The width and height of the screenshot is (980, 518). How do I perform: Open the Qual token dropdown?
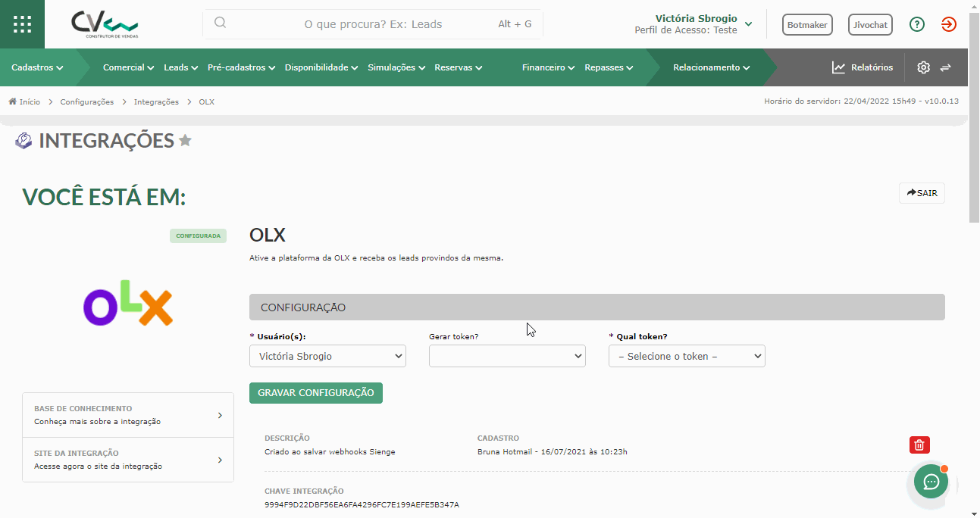point(687,356)
